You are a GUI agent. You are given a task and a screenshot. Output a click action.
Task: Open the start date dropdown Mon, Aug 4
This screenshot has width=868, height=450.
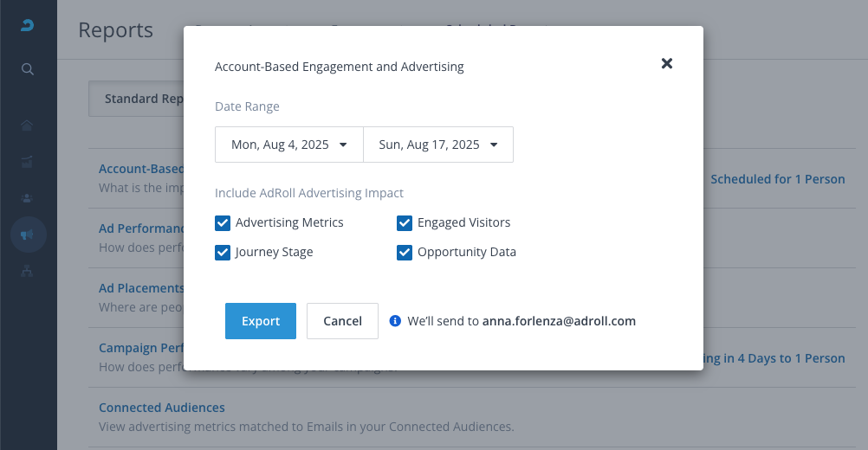pos(288,145)
